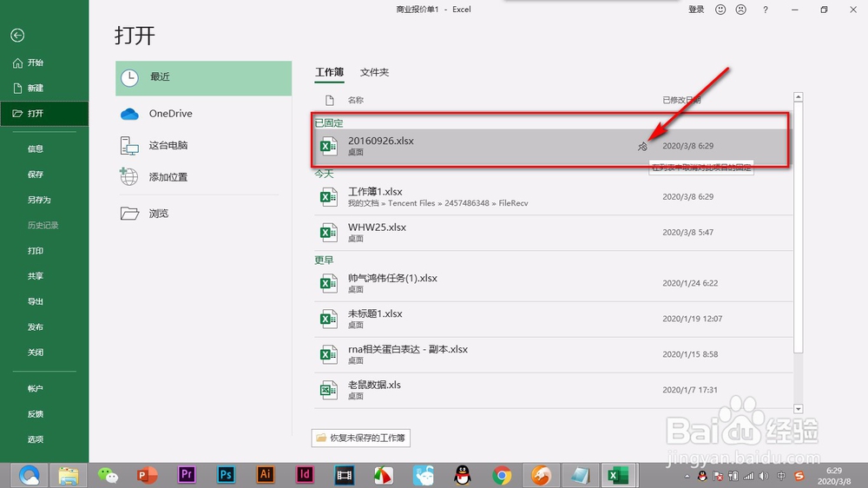Open WeChat from the taskbar
This screenshot has width=868, height=488.
(108, 475)
